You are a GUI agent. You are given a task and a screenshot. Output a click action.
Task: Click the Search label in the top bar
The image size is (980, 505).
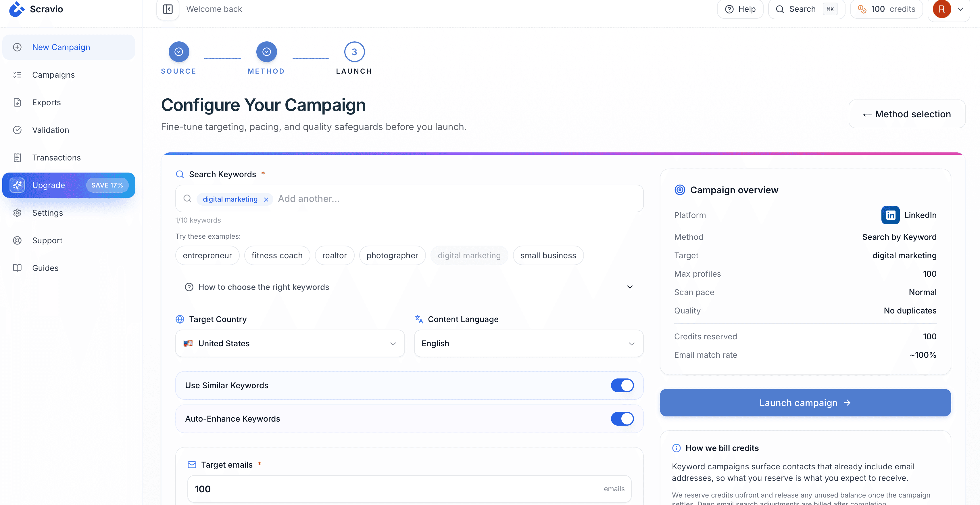pyautogui.click(x=802, y=9)
